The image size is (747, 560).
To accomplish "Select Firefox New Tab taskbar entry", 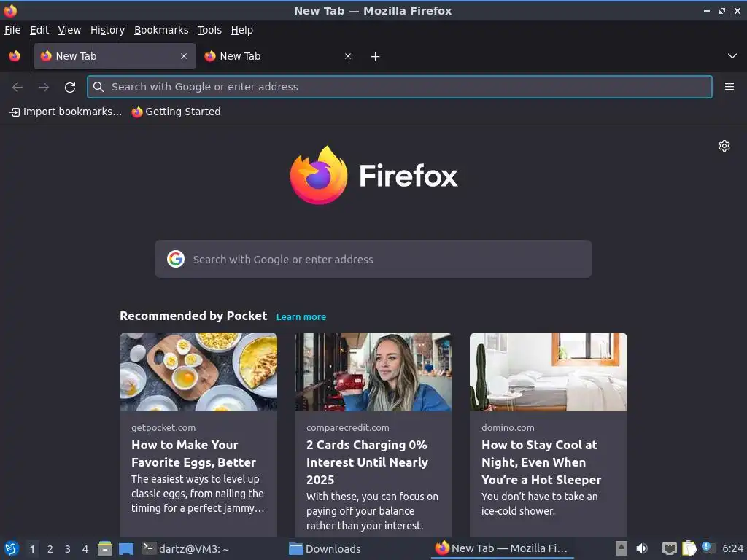I will (502, 548).
